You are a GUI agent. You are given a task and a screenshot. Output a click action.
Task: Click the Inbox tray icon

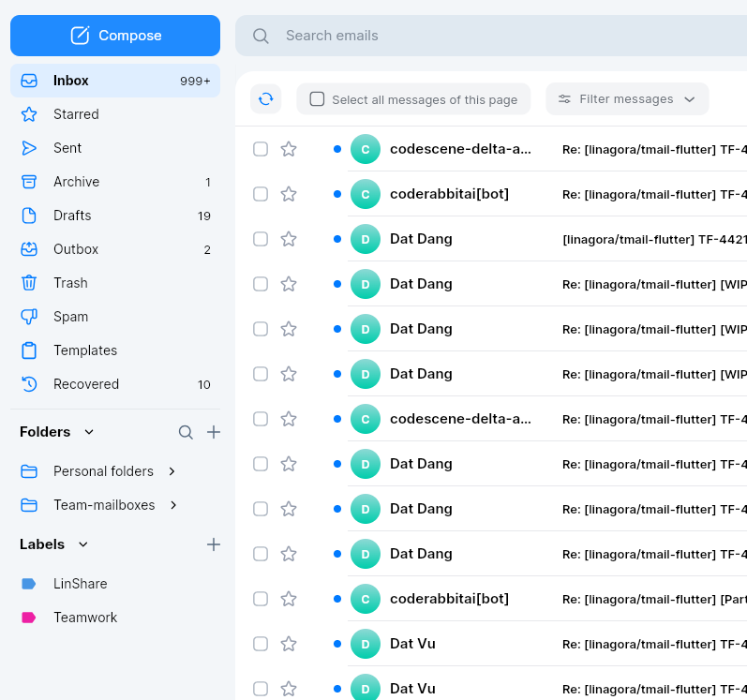click(29, 81)
